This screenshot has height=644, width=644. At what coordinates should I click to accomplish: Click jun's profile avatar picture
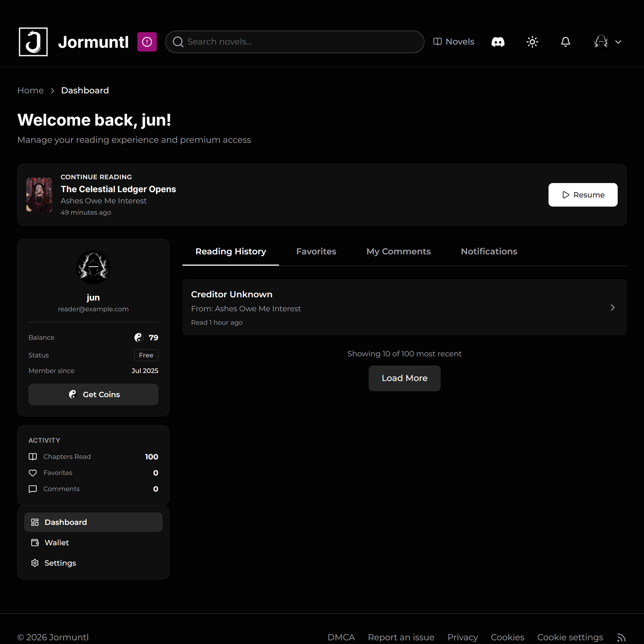pyautogui.click(x=93, y=267)
